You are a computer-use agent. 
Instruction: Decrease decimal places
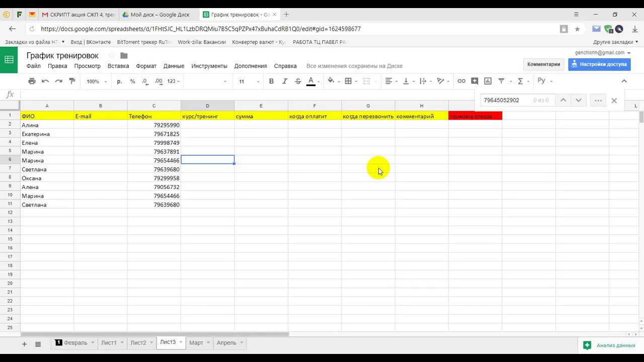click(x=145, y=81)
